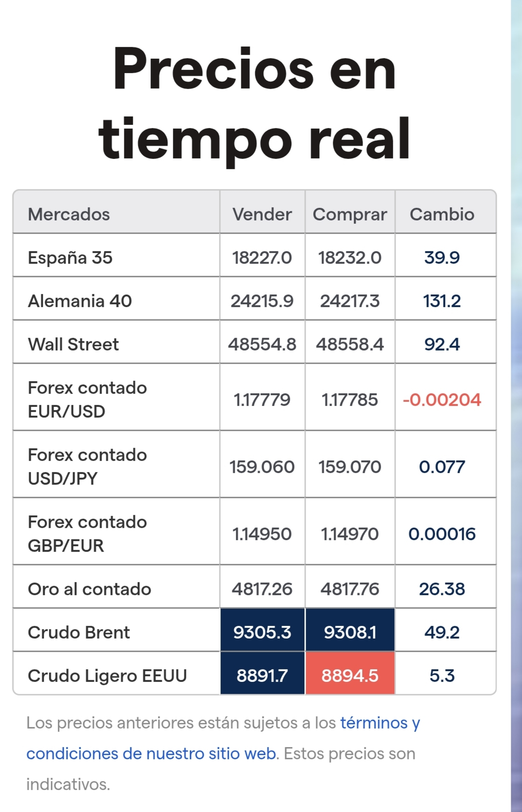522x812 pixels.
Task: Click Crudo Brent sell price 9305.3
Action: [262, 632]
